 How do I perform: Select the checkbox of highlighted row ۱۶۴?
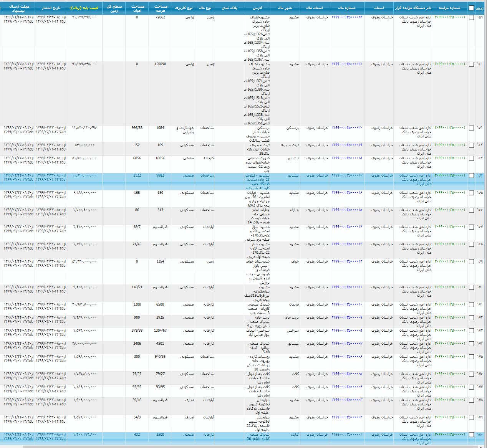471,176
